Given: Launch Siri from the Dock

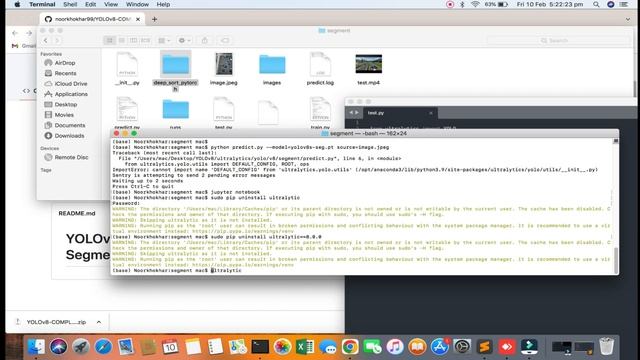Looking at the screenshot, I should pos(58,347).
